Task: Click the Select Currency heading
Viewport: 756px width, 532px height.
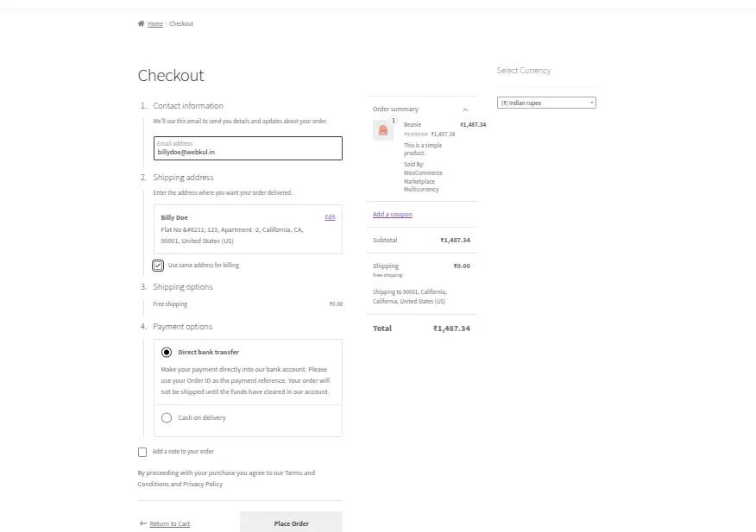Action: click(x=524, y=71)
